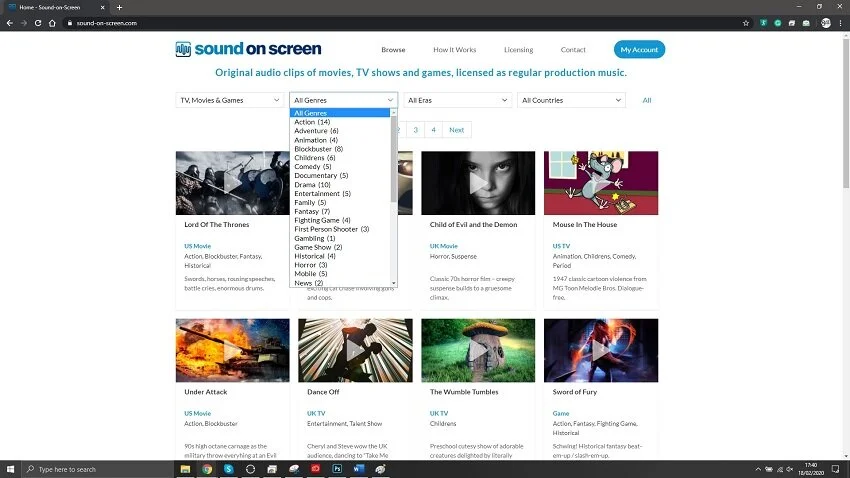Open Mouse In The House thumbnail
Image resolution: width=850 pixels, height=478 pixels.
tap(601, 183)
